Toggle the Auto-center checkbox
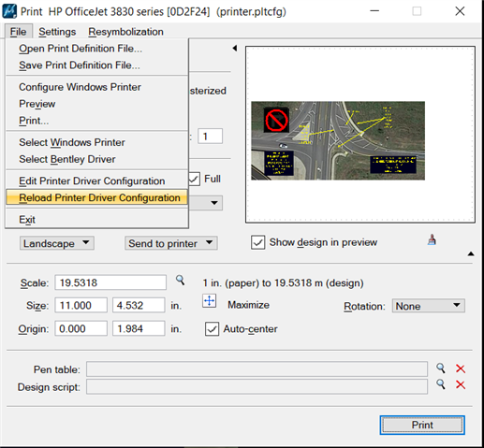The image size is (484, 448). 212,329
